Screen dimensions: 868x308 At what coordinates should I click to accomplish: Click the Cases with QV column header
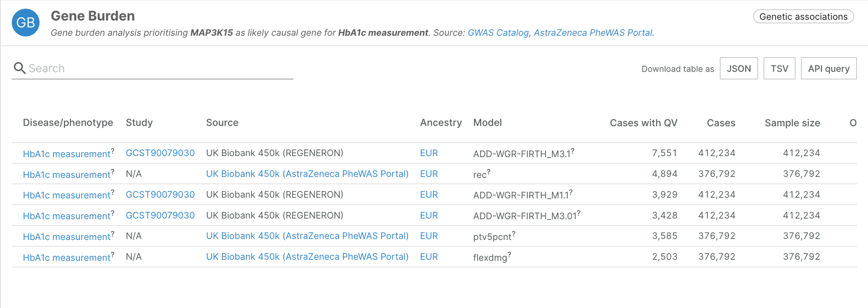[x=643, y=123]
